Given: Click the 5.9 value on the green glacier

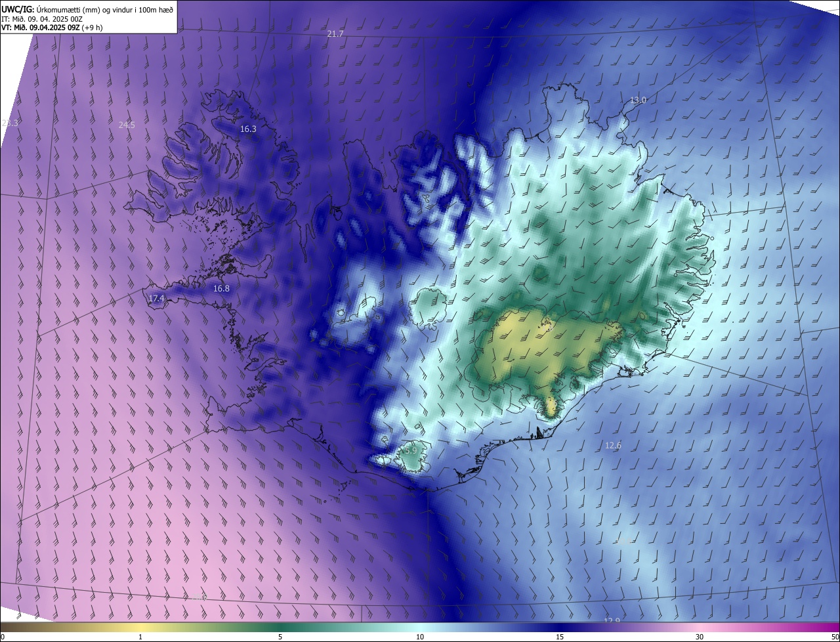Looking at the screenshot, I should tap(411, 450).
